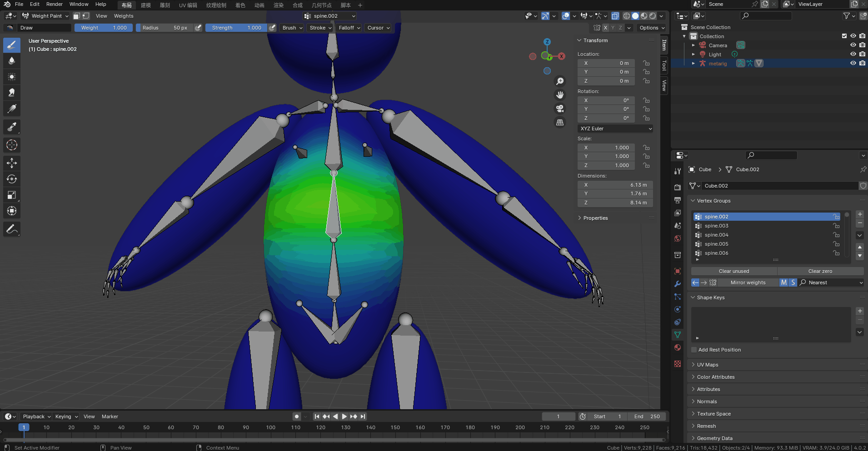Open the Texture properties tab
This screenshot has width=868, height=451.
pyautogui.click(x=678, y=364)
